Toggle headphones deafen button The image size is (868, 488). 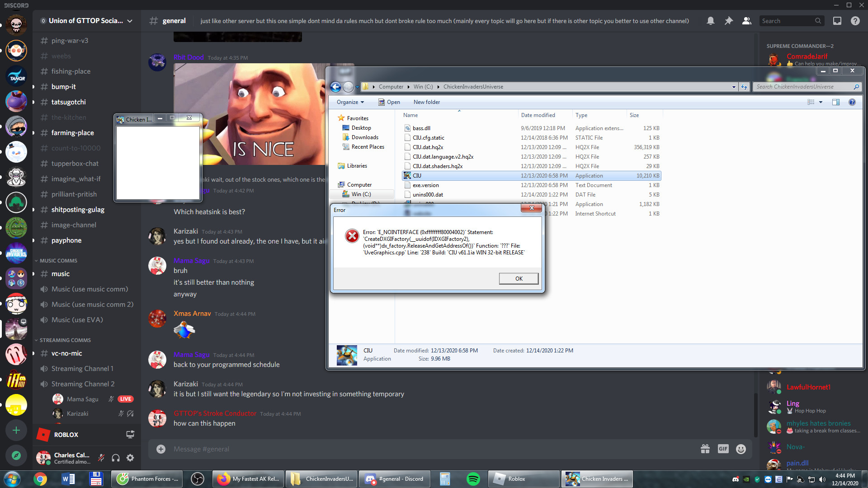tap(116, 458)
